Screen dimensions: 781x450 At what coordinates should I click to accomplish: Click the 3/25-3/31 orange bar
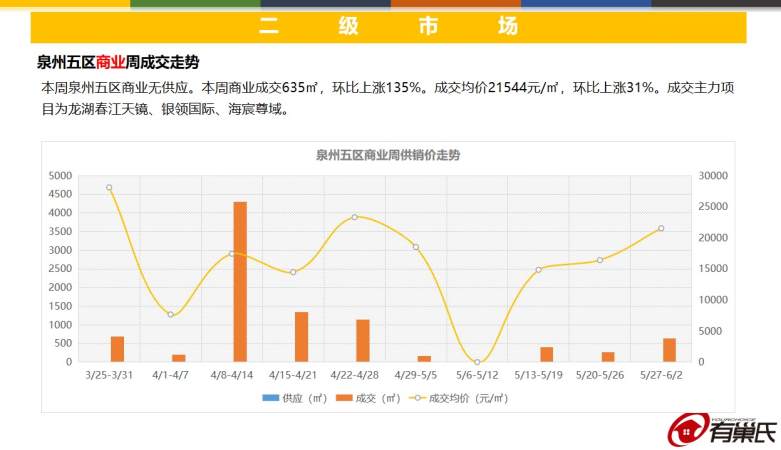point(117,349)
